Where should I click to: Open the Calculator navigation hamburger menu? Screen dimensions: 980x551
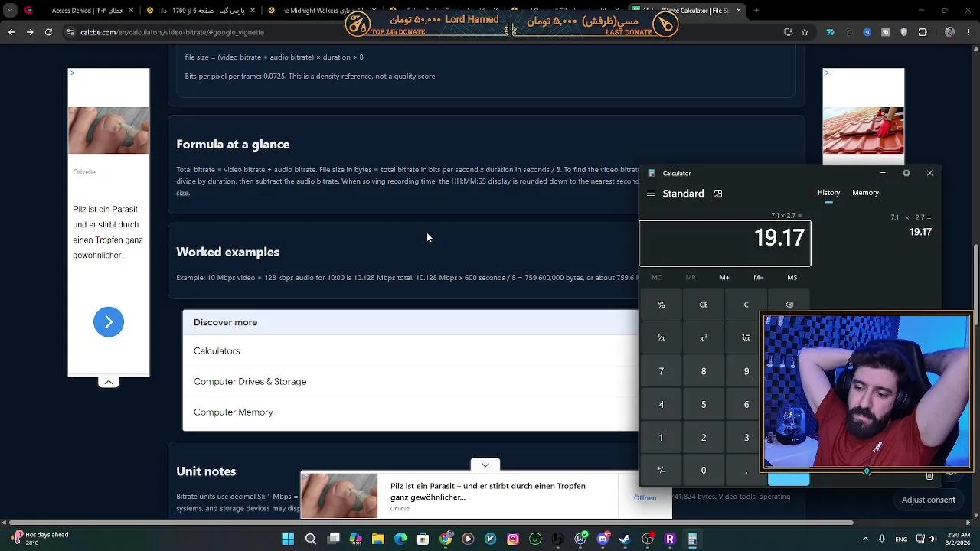[651, 194]
